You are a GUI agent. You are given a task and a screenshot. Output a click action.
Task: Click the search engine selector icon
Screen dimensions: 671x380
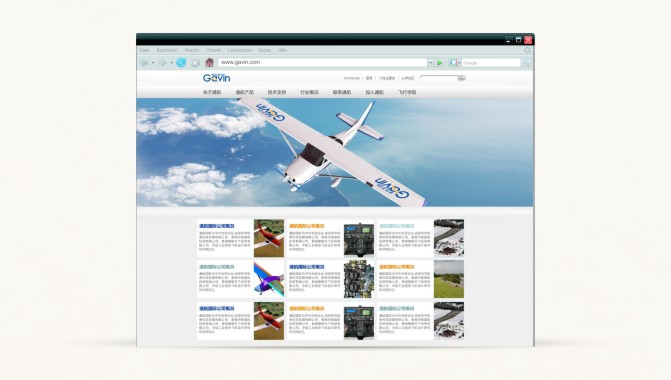pyautogui.click(x=453, y=63)
